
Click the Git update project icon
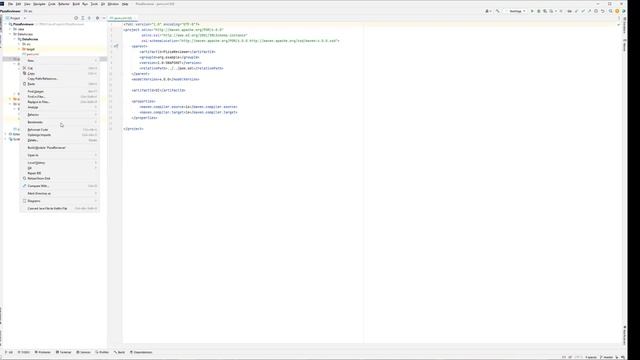click(576, 11)
